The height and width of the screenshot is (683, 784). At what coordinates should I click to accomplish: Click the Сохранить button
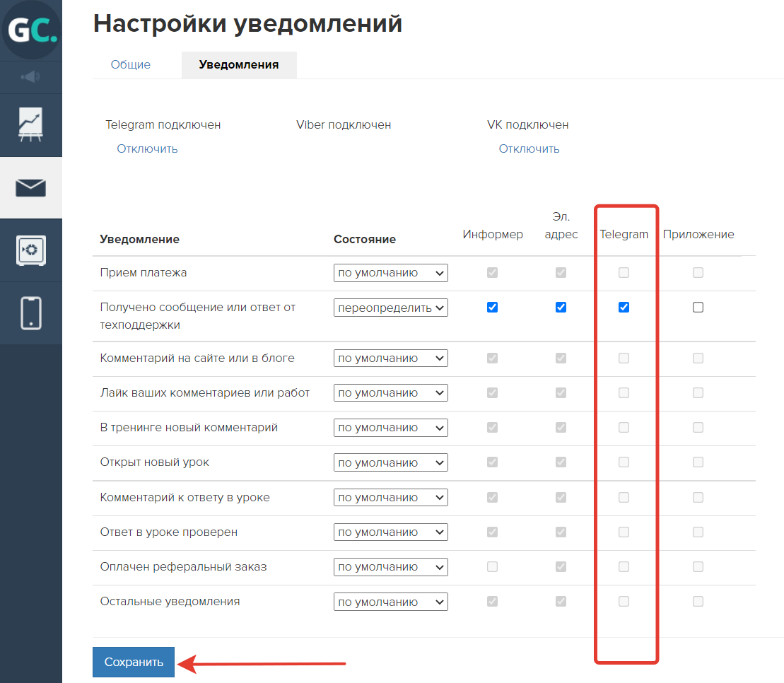pos(134,662)
